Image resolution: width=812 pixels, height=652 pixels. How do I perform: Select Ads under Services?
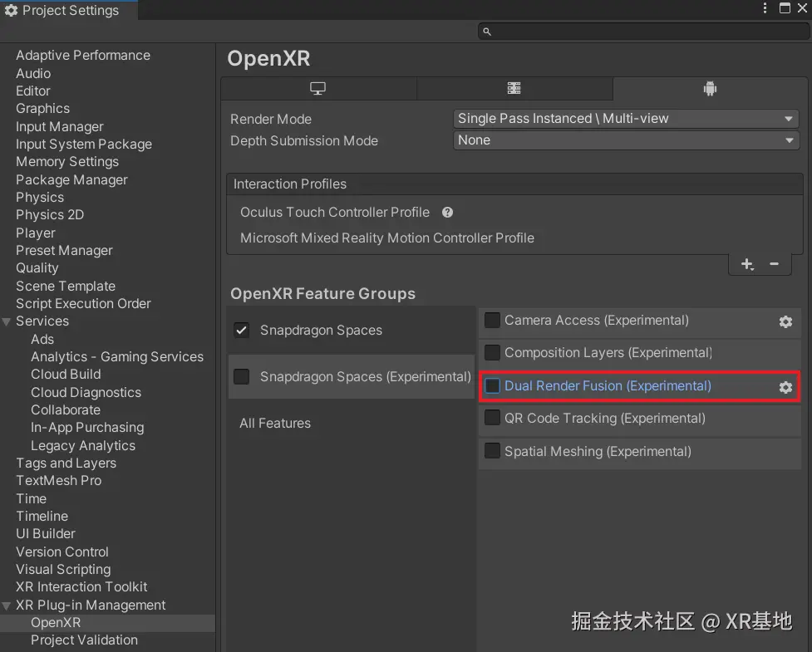coord(42,340)
